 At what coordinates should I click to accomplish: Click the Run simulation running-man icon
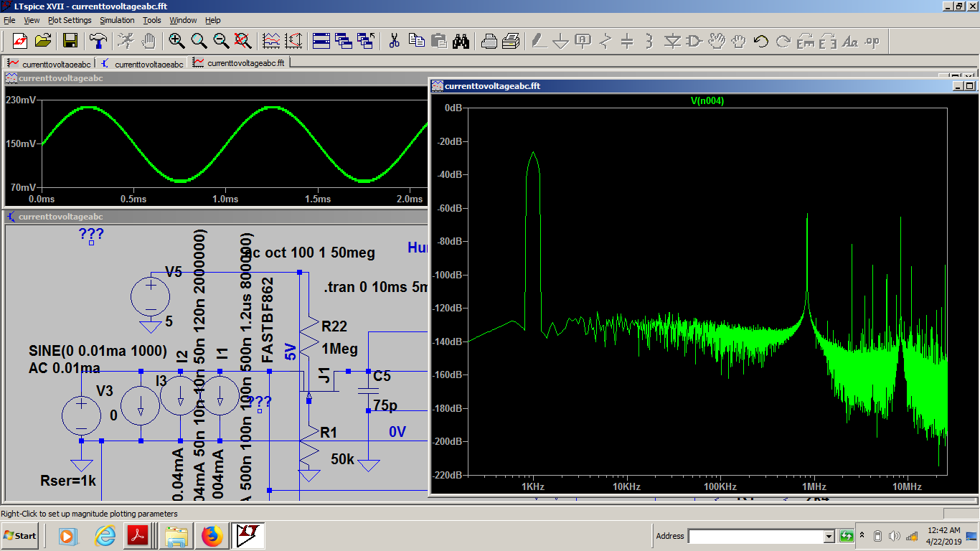pyautogui.click(x=126, y=41)
